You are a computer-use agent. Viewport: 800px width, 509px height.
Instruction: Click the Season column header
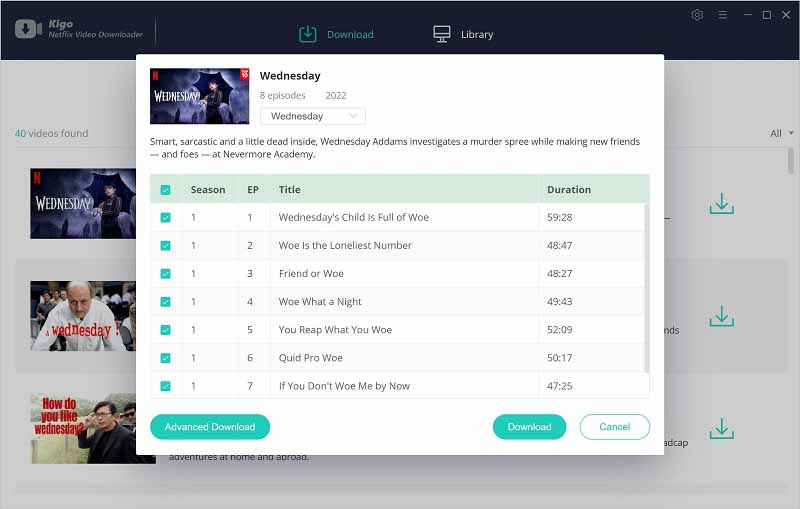click(208, 190)
